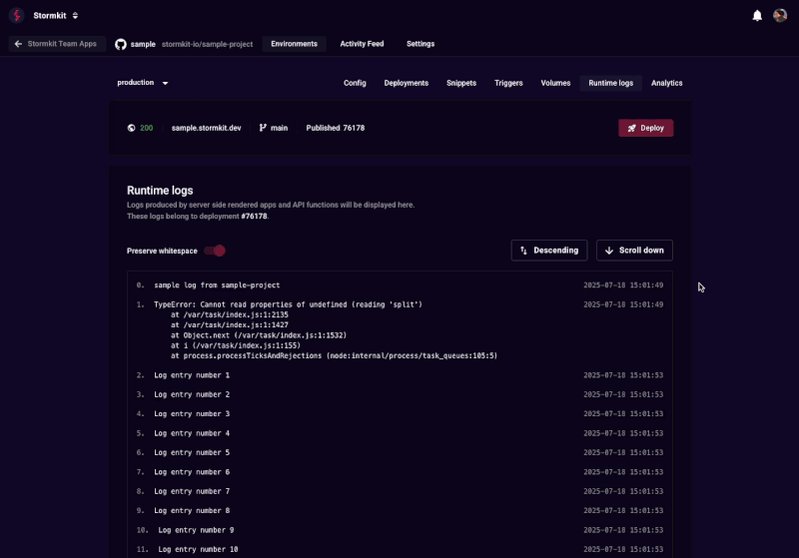This screenshot has height=558, width=799.
Task: Click stack line 'at /var/task/index.js:1:2135'
Action: 229,315
